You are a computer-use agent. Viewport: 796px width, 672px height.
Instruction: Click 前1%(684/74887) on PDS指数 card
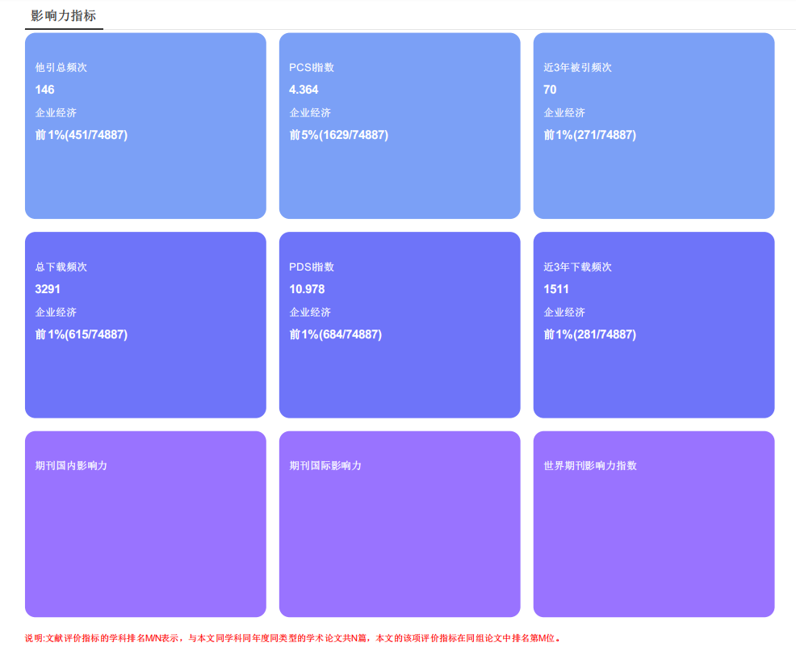click(336, 334)
